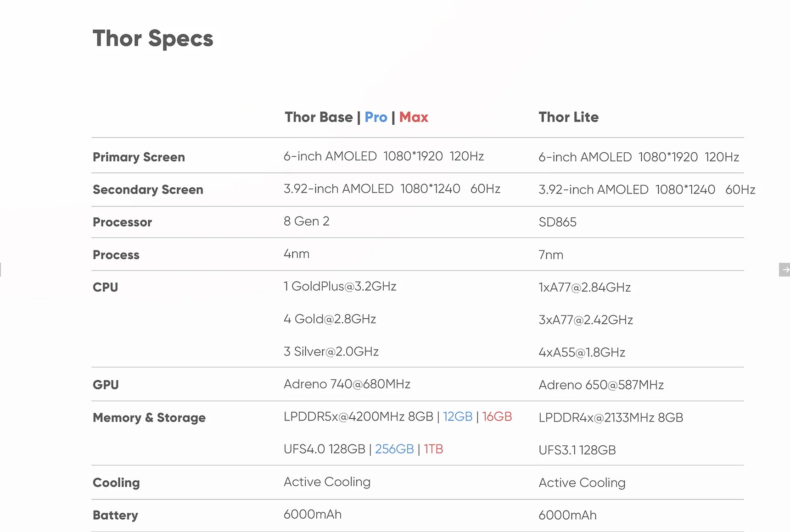The width and height of the screenshot is (790, 532).
Task: Click the "Primary Screen" row label
Action: click(x=139, y=157)
